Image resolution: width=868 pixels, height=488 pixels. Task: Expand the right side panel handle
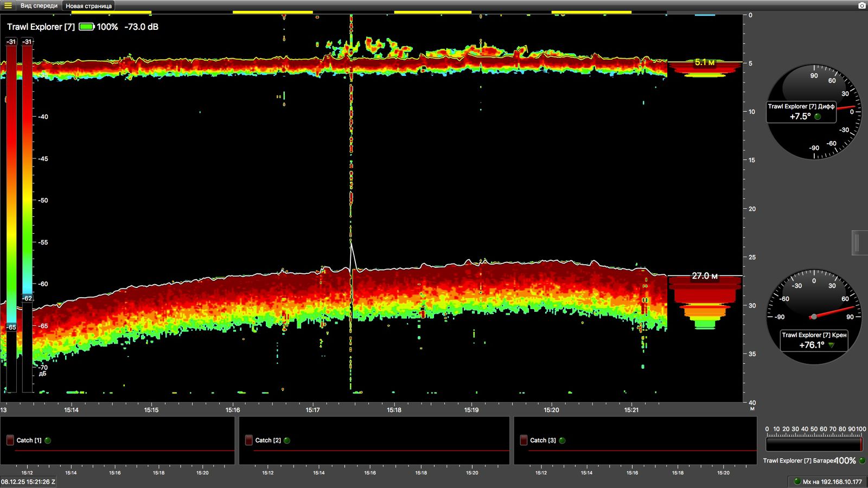[857, 242]
